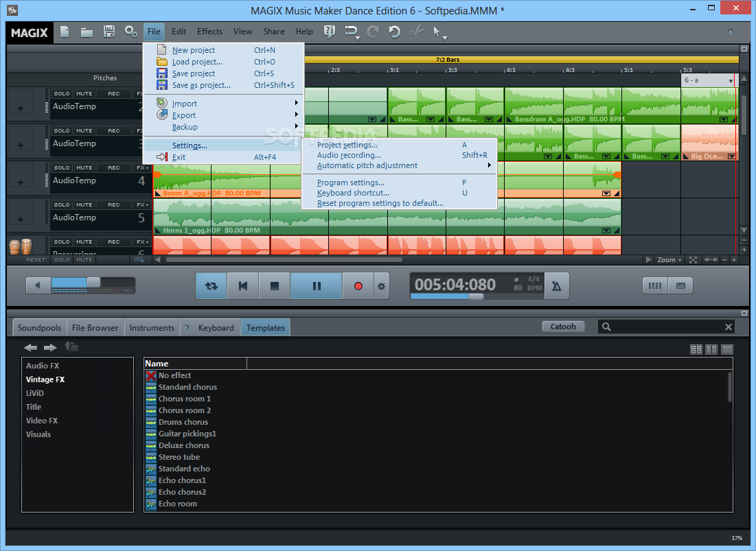
Task: Click the redo arrow icon in toolbar
Action: click(372, 32)
